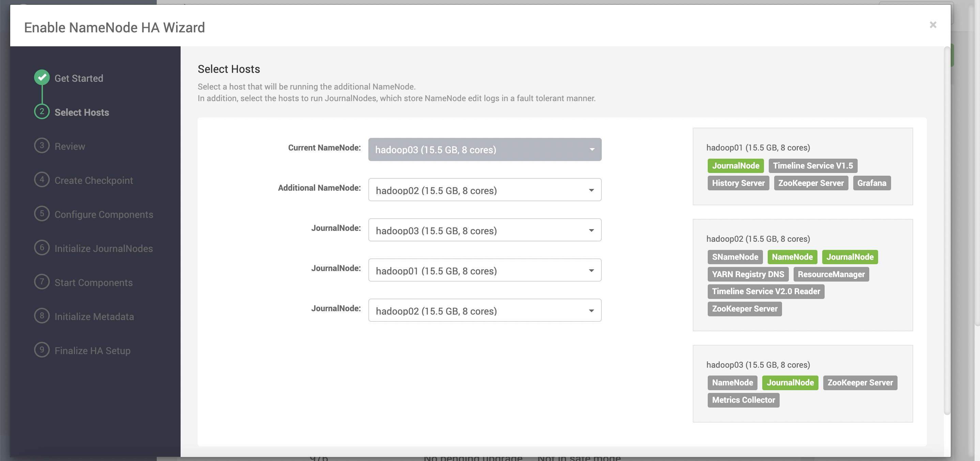Open the Initialize Metadata step label

[94, 317]
